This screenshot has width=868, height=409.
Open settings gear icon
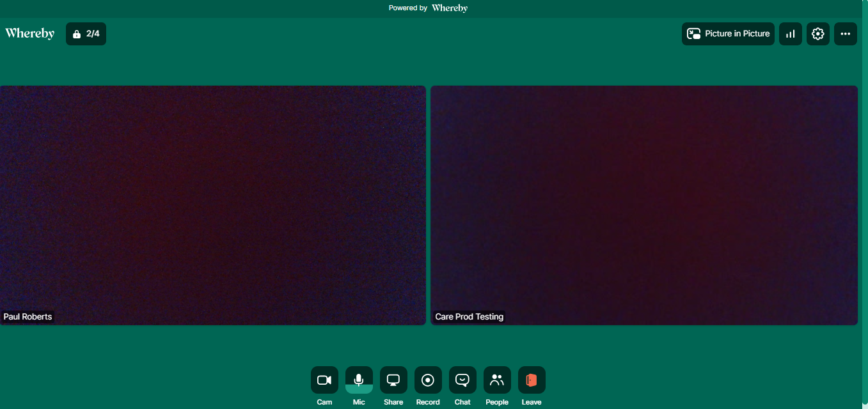pos(818,34)
